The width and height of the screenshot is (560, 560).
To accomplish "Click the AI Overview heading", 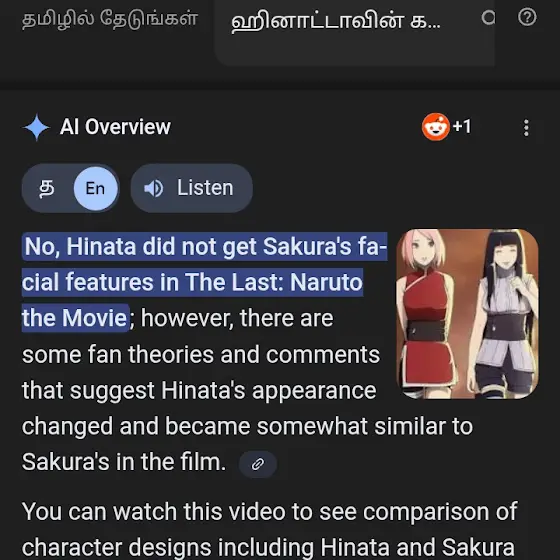I will (x=115, y=127).
